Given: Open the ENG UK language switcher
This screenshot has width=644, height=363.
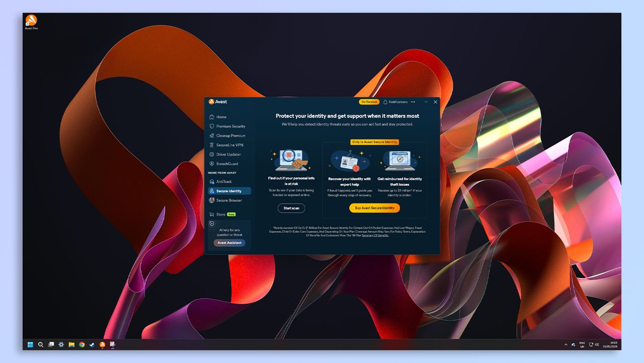Looking at the screenshot, I should click(x=582, y=345).
